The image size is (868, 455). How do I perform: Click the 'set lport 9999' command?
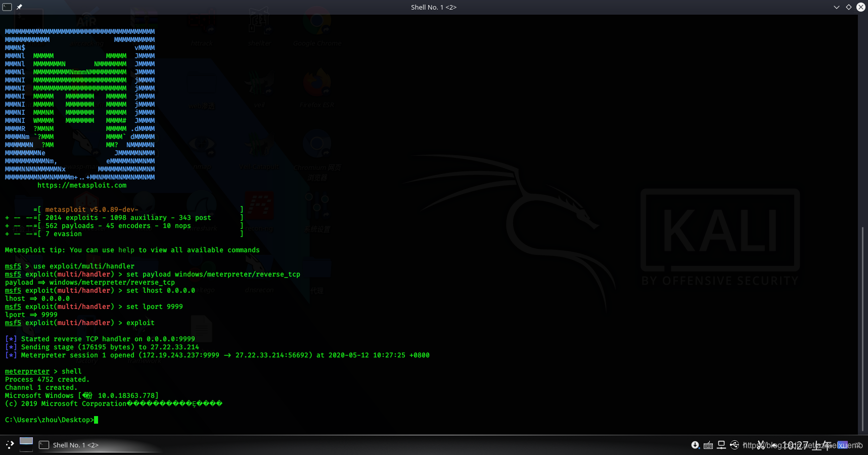coord(155,307)
